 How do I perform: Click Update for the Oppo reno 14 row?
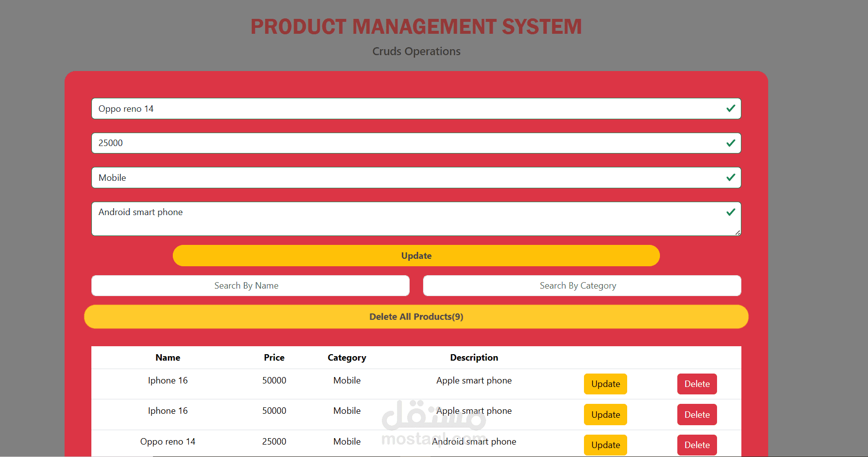coord(605,445)
